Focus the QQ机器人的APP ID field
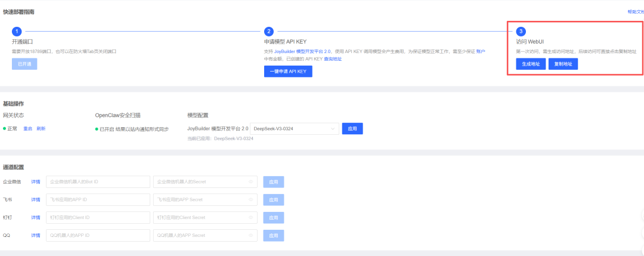644x256 pixels. click(x=98, y=236)
